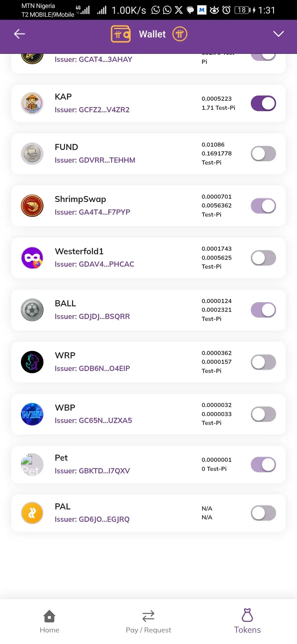
Task: Expand the header dropdown chevron
Action: [278, 34]
